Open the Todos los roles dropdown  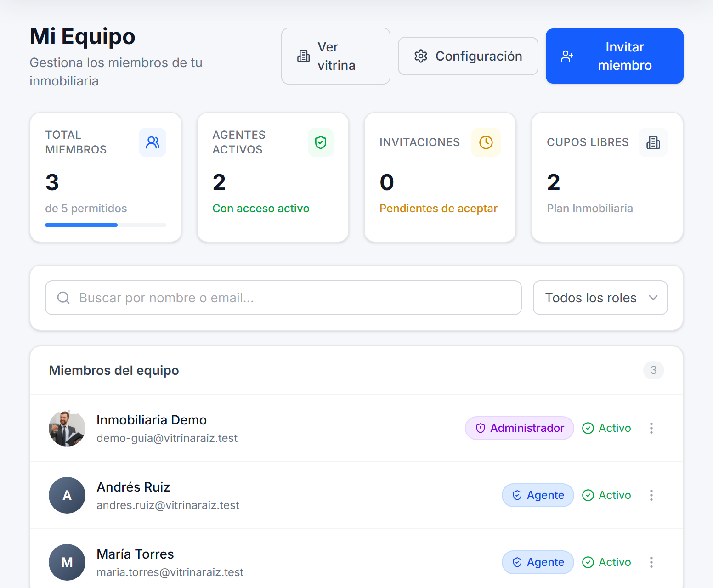point(600,298)
